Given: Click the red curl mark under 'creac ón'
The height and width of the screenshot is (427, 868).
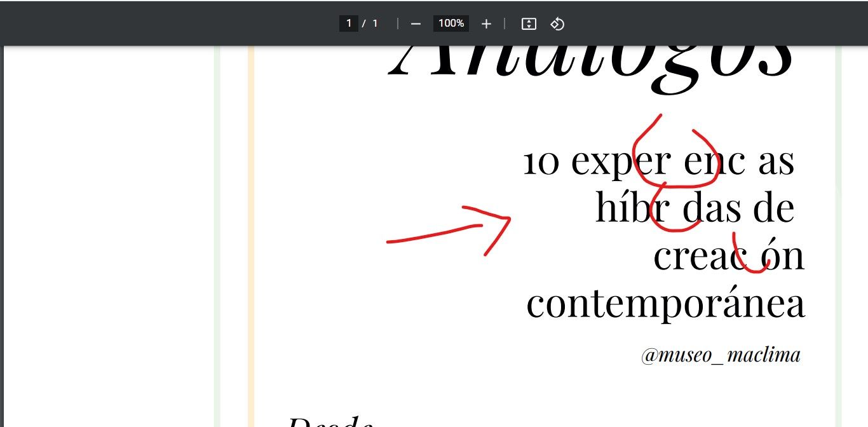Looking at the screenshot, I should point(751,254).
